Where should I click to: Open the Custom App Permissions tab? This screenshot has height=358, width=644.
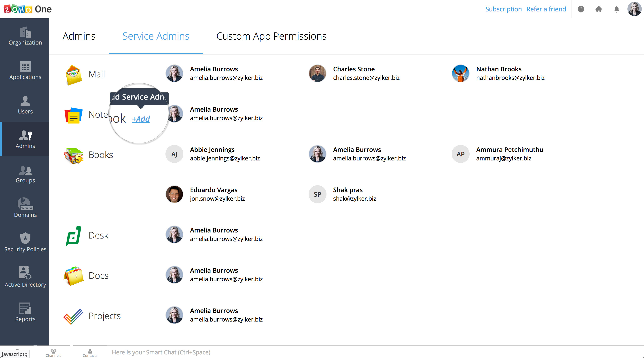click(x=271, y=36)
